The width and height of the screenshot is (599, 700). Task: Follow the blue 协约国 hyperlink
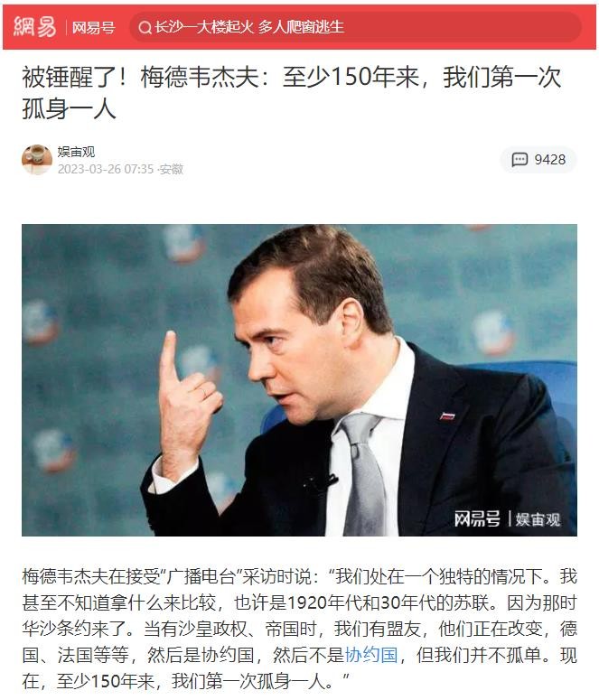tap(371, 655)
